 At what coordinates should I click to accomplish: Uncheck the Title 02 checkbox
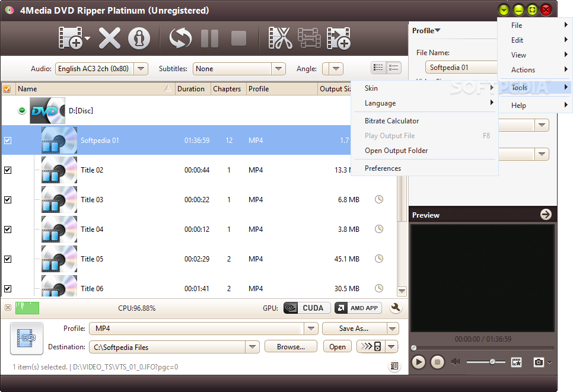coord(8,170)
